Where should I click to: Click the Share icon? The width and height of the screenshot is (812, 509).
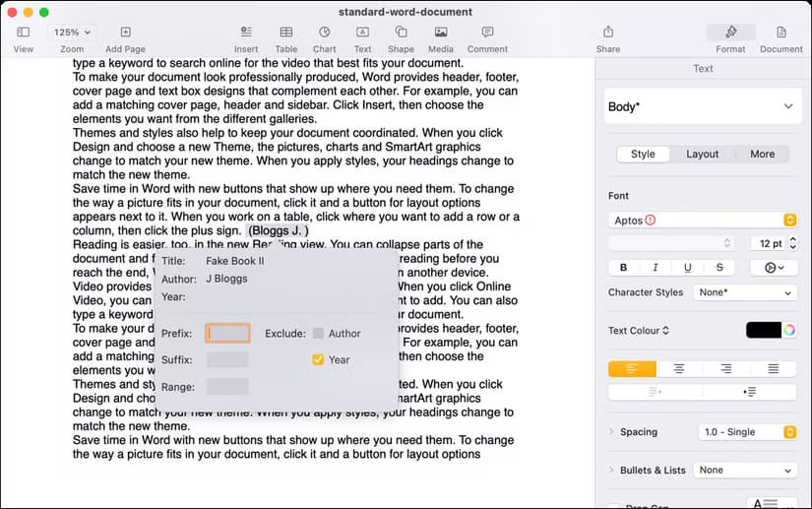pyautogui.click(x=607, y=38)
